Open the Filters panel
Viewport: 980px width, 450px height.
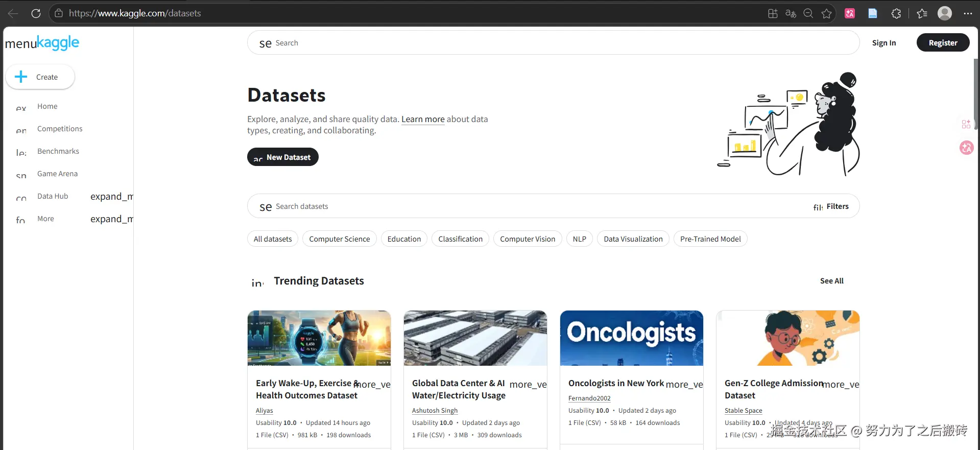[831, 206]
